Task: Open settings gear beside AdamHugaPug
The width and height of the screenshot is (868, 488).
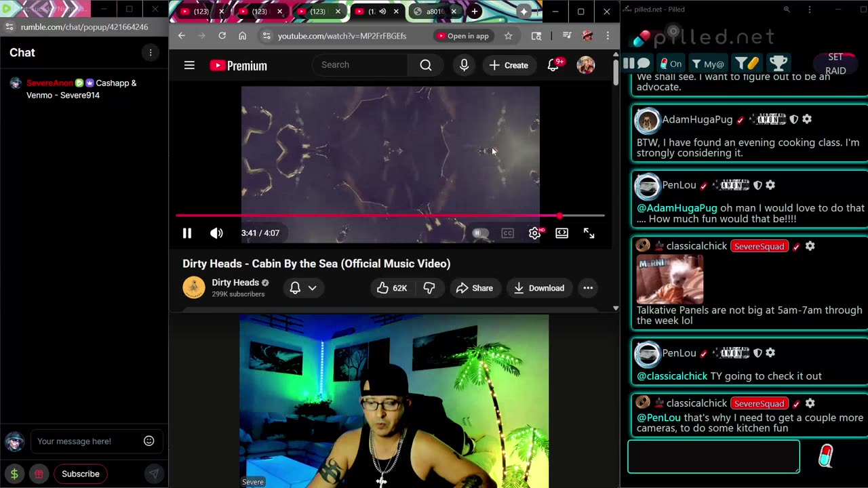Action: pos(807,119)
